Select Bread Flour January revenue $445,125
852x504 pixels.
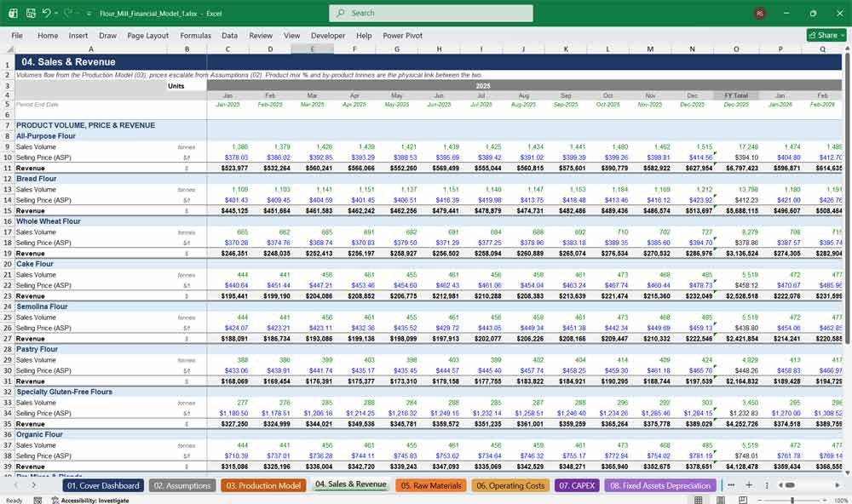click(228, 211)
